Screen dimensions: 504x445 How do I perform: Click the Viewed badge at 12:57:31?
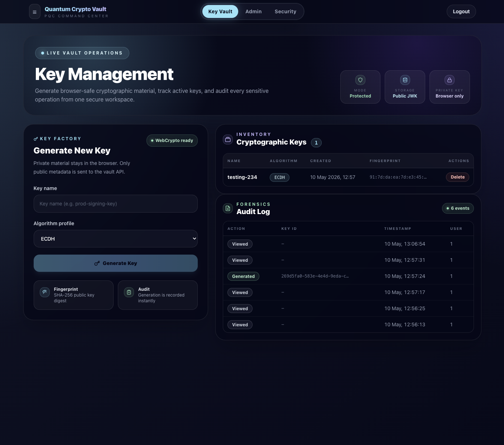[x=240, y=260]
